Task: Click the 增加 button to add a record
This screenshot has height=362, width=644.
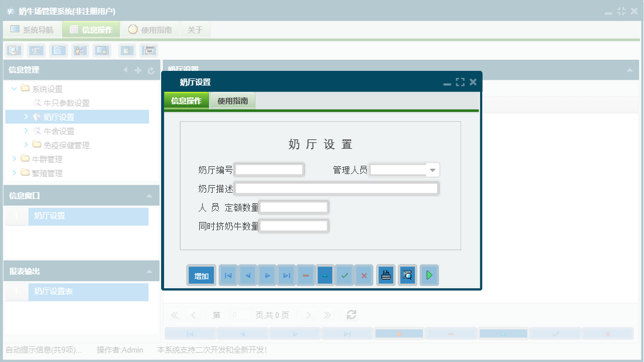Action: (x=200, y=275)
